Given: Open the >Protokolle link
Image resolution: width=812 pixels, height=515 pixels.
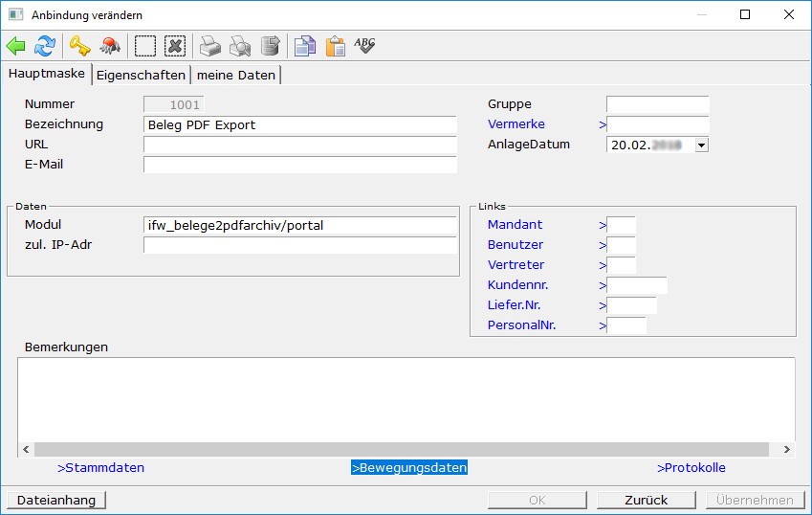Looking at the screenshot, I should (x=691, y=468).
